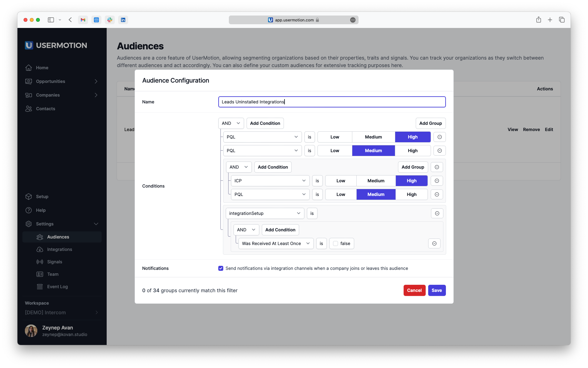Screen dimensions: 588x368
Task: Open Slack from the browser toolbar
Action: tap(109, 20)
